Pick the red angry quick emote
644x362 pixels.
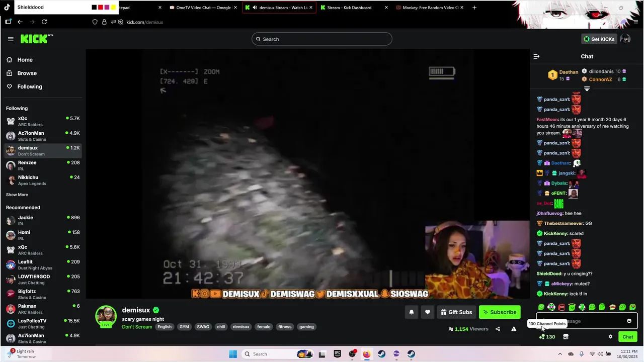click(561, 307)
